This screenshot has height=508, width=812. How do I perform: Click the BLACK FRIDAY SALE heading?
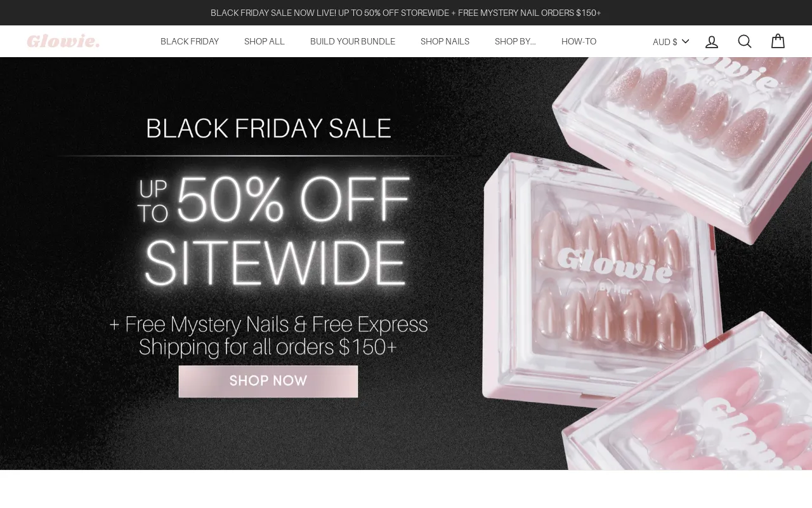(268, 128)
